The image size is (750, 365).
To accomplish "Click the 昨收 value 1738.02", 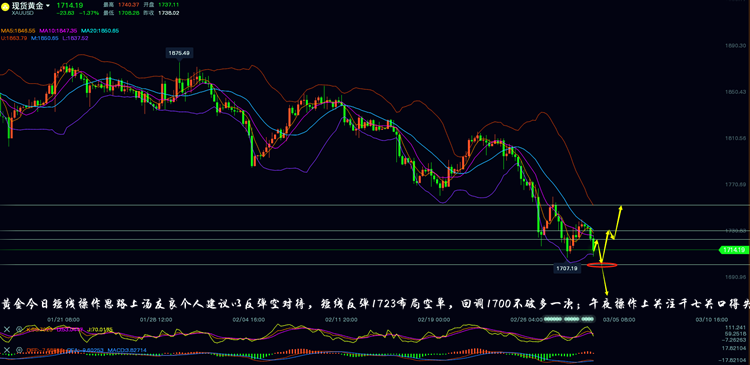I will tap(168, 13).
